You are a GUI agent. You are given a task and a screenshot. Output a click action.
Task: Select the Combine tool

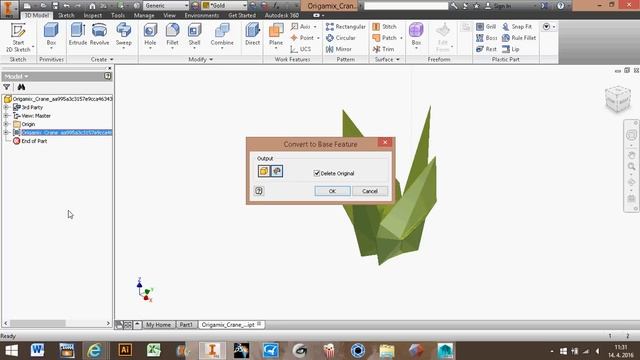coord(222,34)
